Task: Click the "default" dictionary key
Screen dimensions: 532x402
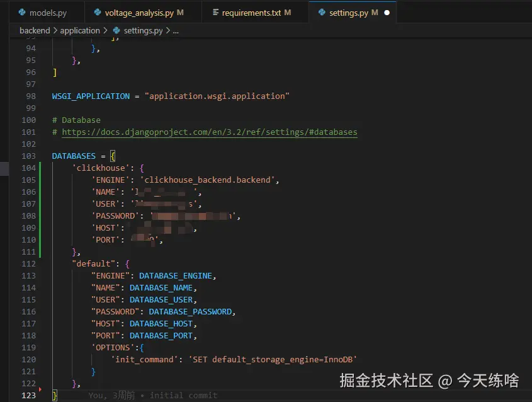Action: click(93, 264)
